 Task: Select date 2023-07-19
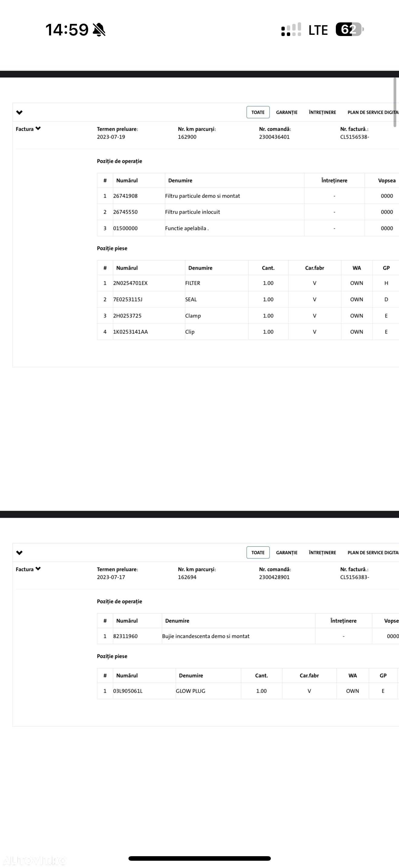[111, 137]
